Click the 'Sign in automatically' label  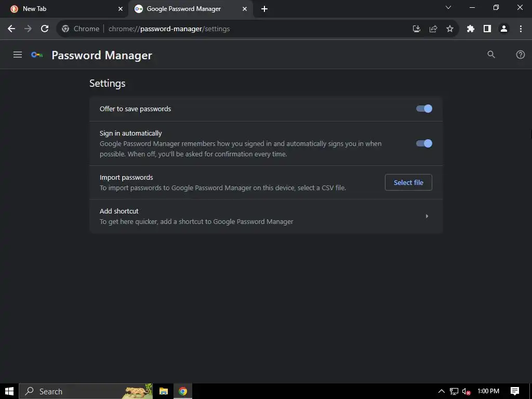click(x=130, y=134)
